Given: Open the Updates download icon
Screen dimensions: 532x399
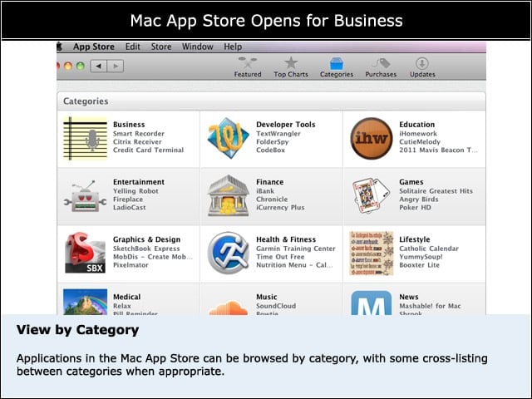Looking at the screenshot, I should 422,63.
